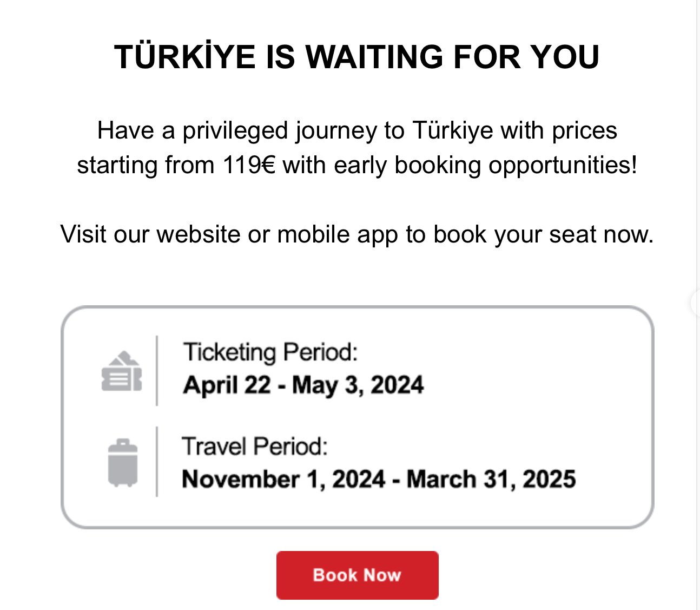Click the word "Türkiye" in the paragraph

pyautogui.click(x=452, y=130)
